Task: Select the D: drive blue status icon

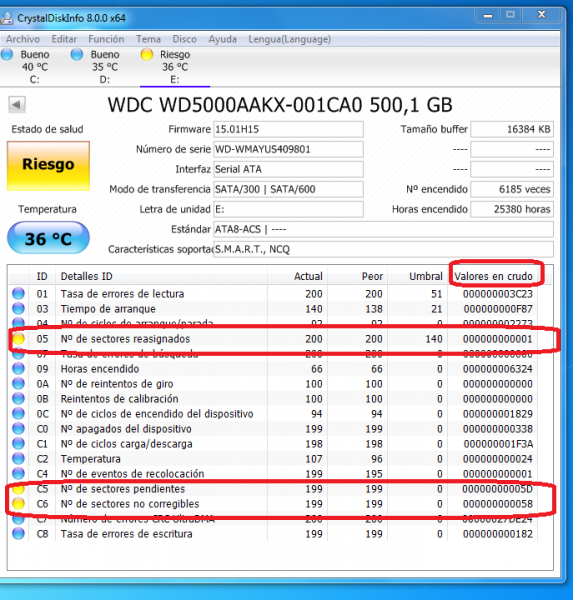Action: coord(77,54)
